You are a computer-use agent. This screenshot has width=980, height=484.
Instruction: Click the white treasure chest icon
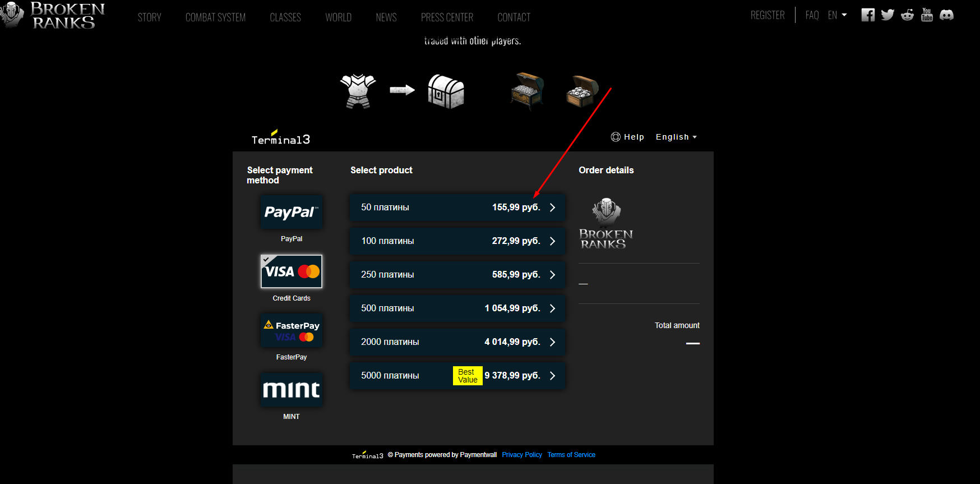pyautogui.click(x=446, y=91)
